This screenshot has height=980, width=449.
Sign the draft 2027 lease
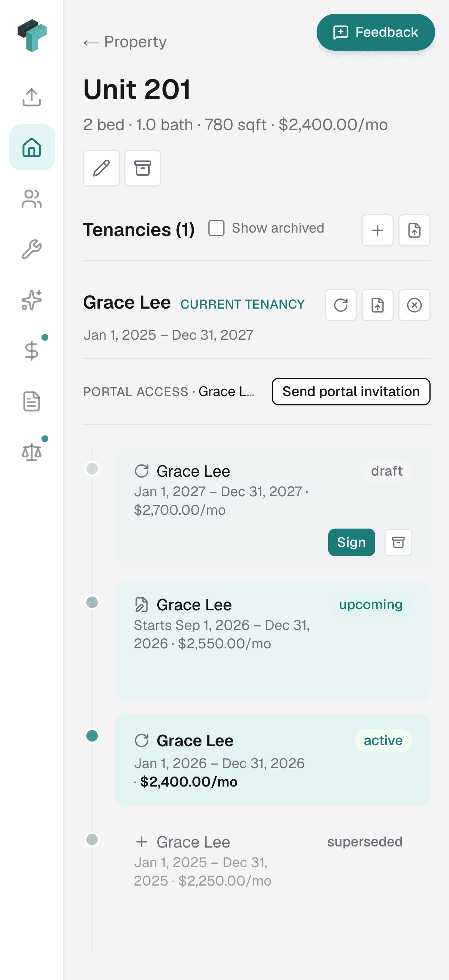(352, 542)
